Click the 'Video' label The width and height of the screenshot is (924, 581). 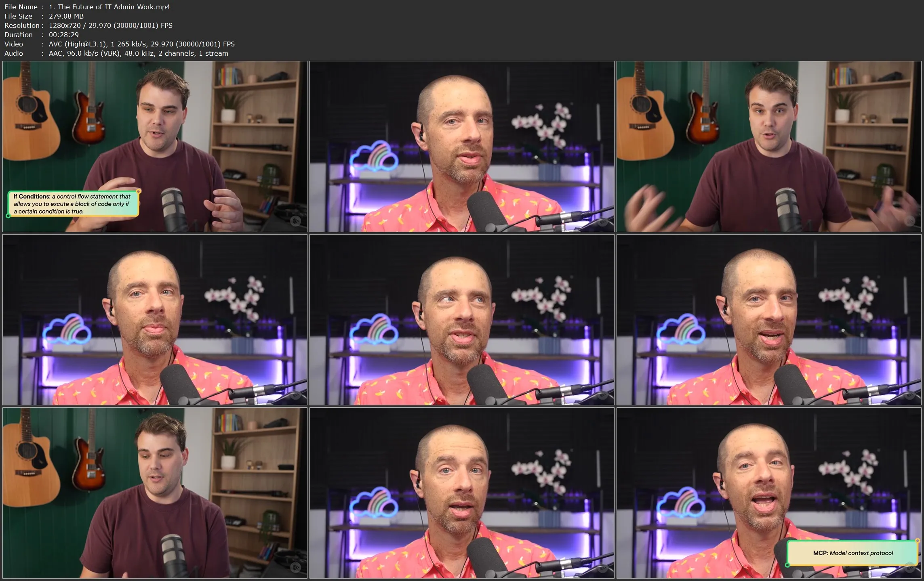click(x=14, y=44)
